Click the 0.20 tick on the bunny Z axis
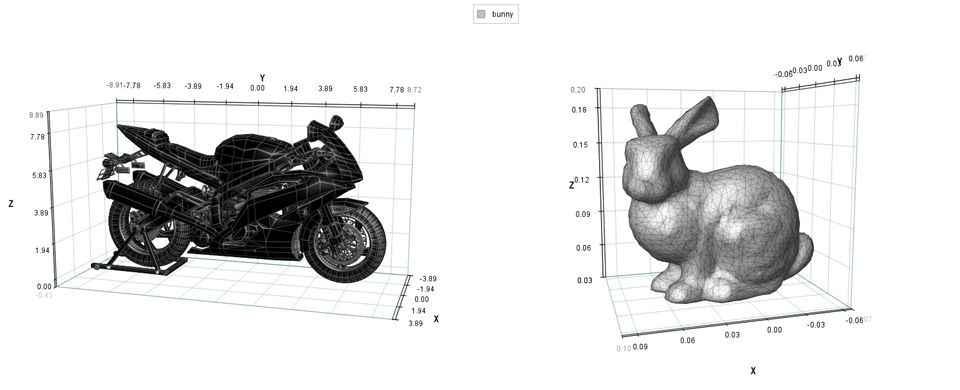 (x=578, y=89)
